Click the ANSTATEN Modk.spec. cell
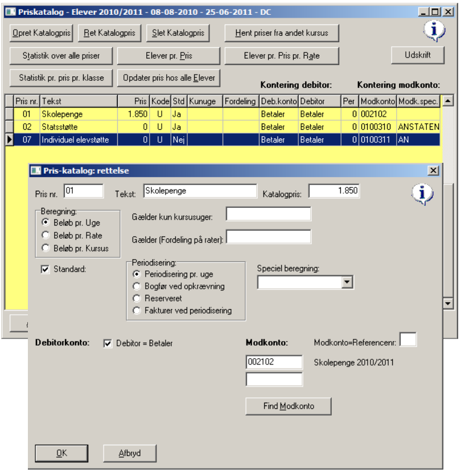461x476 pixels. [x=418, y=127]
